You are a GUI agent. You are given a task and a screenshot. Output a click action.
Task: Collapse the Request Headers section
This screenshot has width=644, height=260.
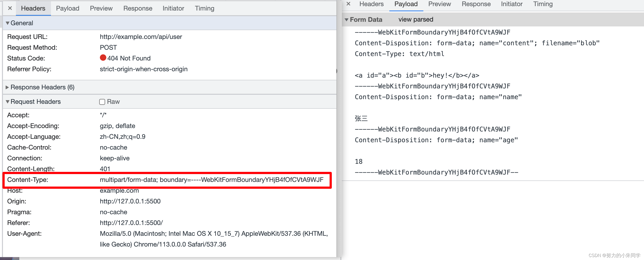(x=8, y=102)
